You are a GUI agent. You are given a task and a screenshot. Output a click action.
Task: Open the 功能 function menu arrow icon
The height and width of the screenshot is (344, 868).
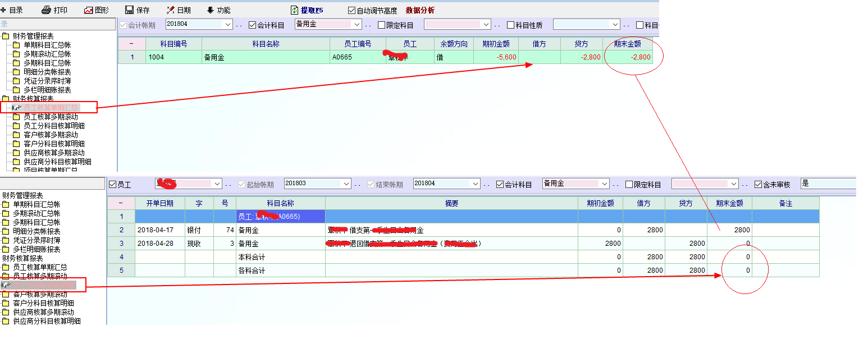211,10
